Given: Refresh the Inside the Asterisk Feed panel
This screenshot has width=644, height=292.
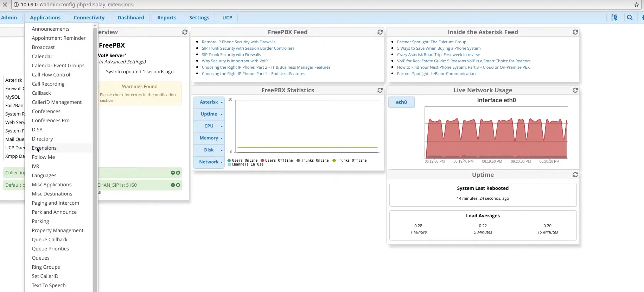Looking at the screenshot, I should pyautogui.click(x=575, y=32).
